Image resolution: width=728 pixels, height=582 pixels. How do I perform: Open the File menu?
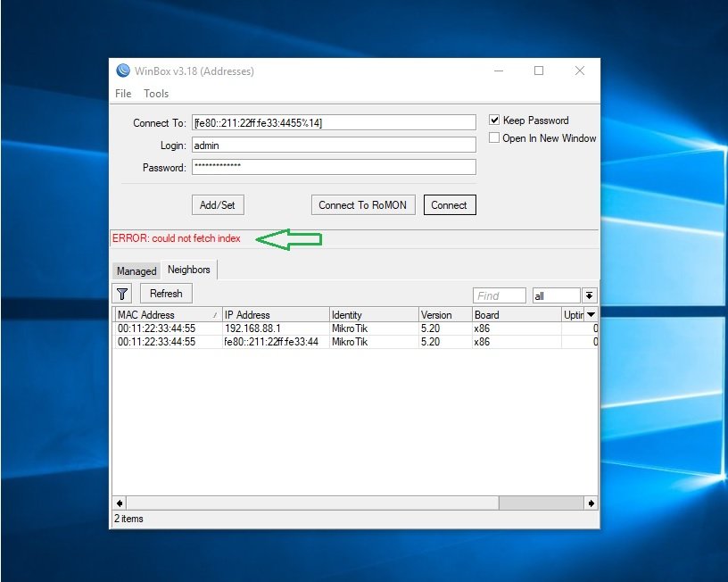123,94
